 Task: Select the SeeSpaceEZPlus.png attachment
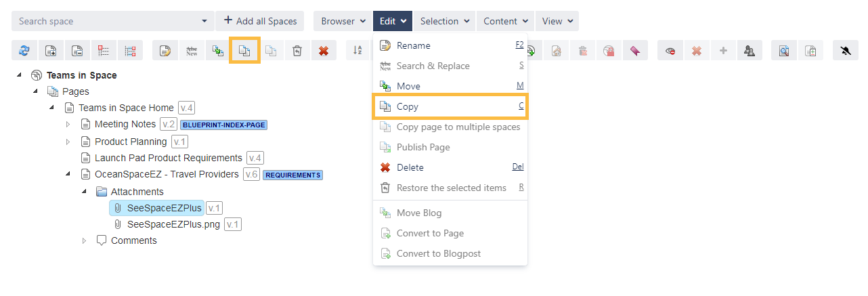(173, 224)
